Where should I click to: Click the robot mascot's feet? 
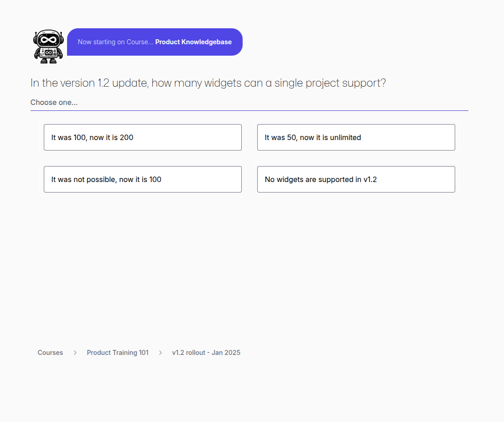(48, 61)
